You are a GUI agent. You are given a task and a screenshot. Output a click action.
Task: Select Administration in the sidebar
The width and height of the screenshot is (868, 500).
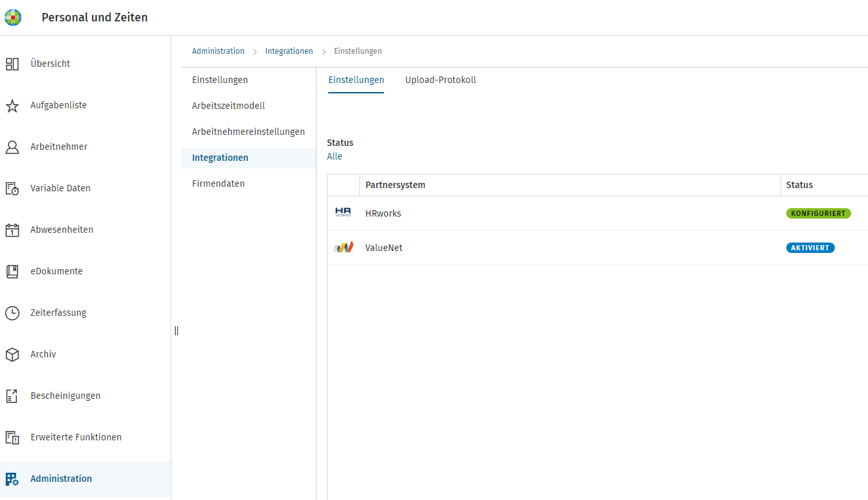[85, 479]
